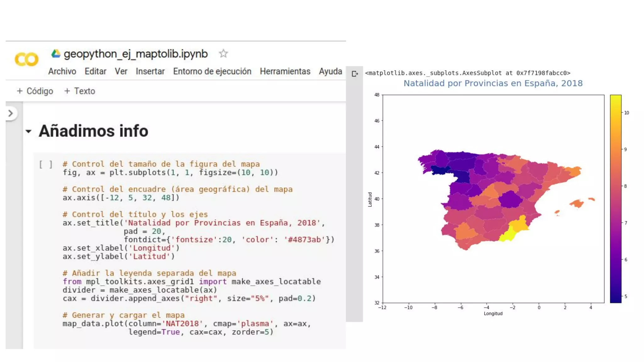Open the Insertar menu
The image size is (644, 362).
coord(150,72)
